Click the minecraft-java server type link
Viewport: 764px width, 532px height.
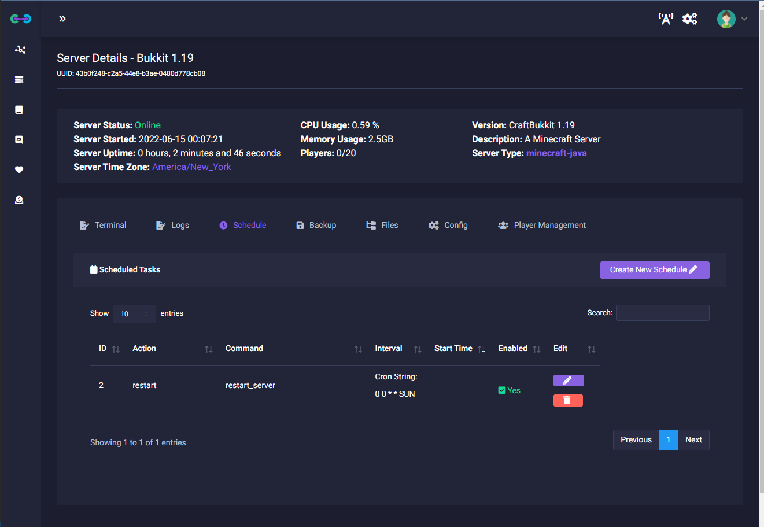[556, 153]
